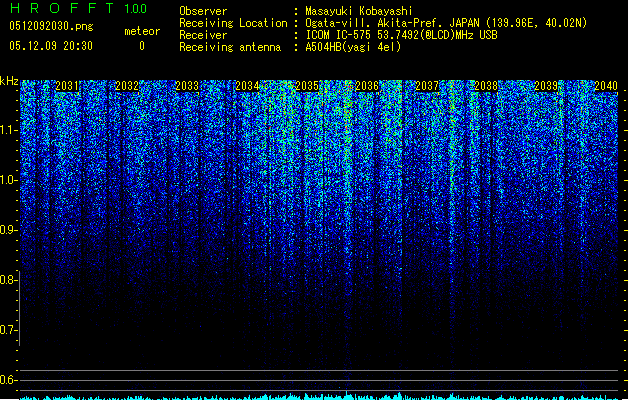The height and width of the screenshot is (400, 629).
Task: Click the A504HB(yagi 4el) antenna text
Action: [353, 47]
